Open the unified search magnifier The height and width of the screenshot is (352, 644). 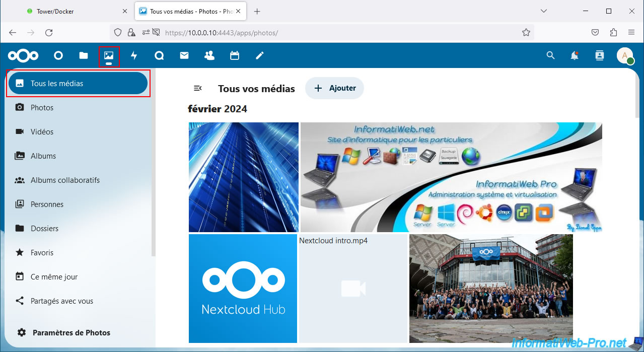click(x=550, y=56)
